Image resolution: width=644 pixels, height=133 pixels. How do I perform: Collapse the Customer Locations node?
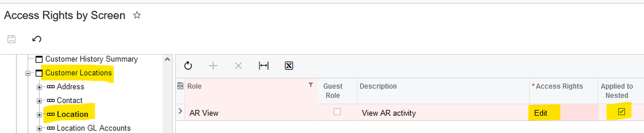click(28, 73)
